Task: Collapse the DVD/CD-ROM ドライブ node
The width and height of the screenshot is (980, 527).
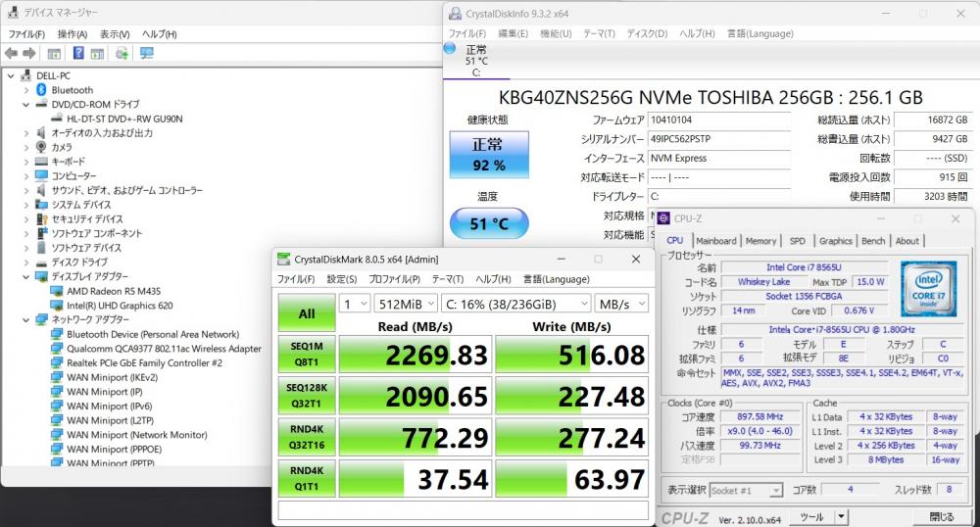Action: click(26, 105)
